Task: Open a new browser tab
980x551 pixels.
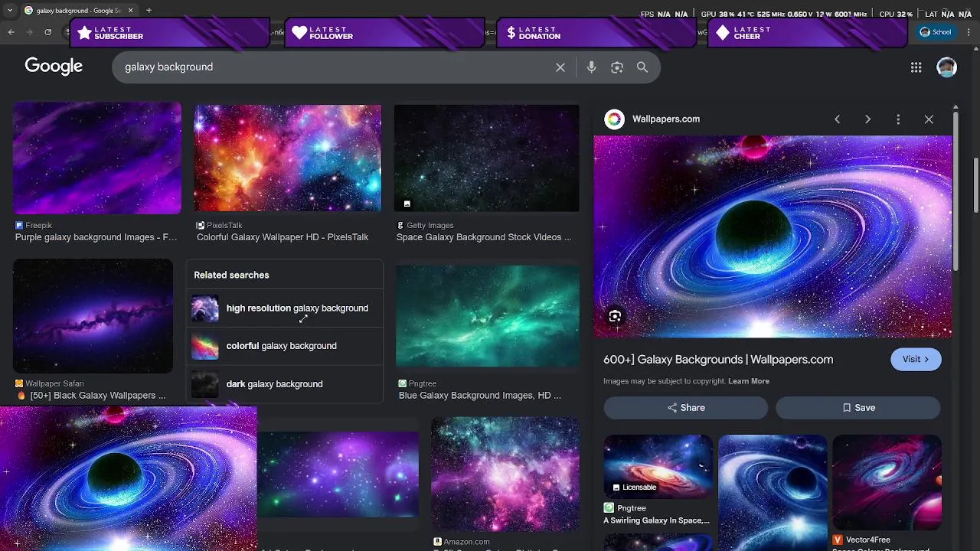Action: pyautogui.click(x=149, y=10)
